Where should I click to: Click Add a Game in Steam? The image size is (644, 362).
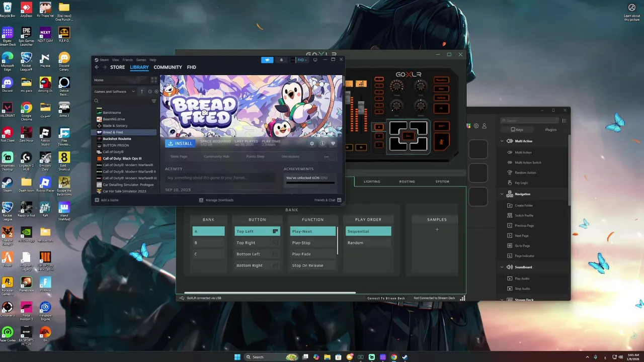pyautogui.click(x=107, y=200)
